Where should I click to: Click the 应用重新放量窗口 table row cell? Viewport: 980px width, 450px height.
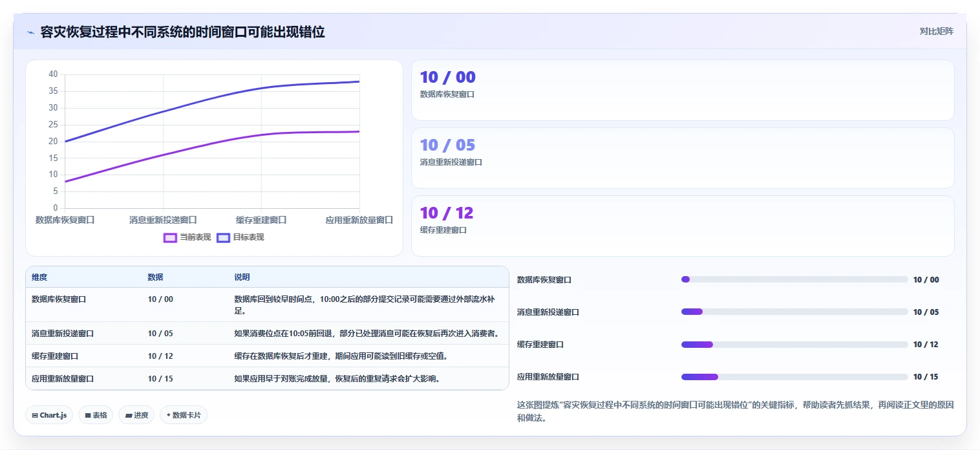click(63, 379)
